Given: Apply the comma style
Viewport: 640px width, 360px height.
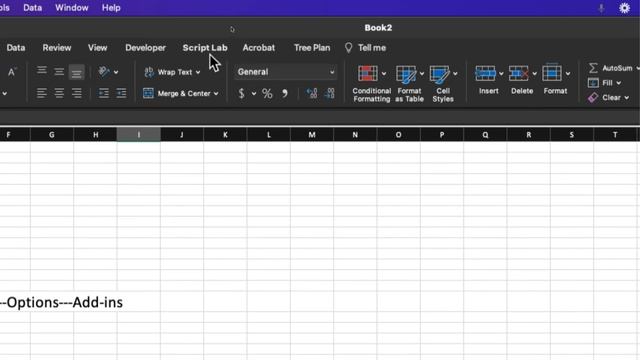Looking at the screenshot, I should point(284,93).
